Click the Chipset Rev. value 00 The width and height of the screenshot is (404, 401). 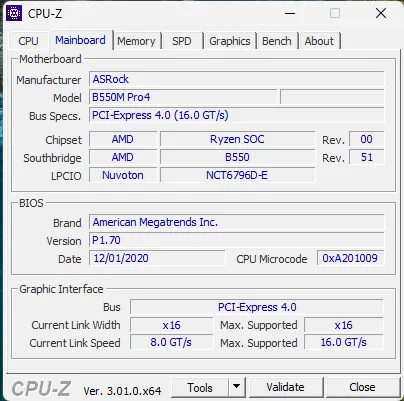pyautogui.click(x=367, y=139)
